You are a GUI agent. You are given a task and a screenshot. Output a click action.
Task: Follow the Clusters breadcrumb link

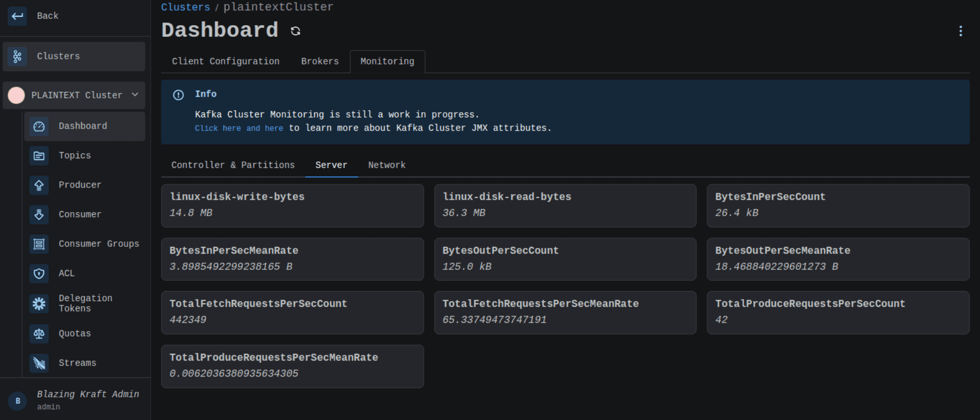(185, 7)
